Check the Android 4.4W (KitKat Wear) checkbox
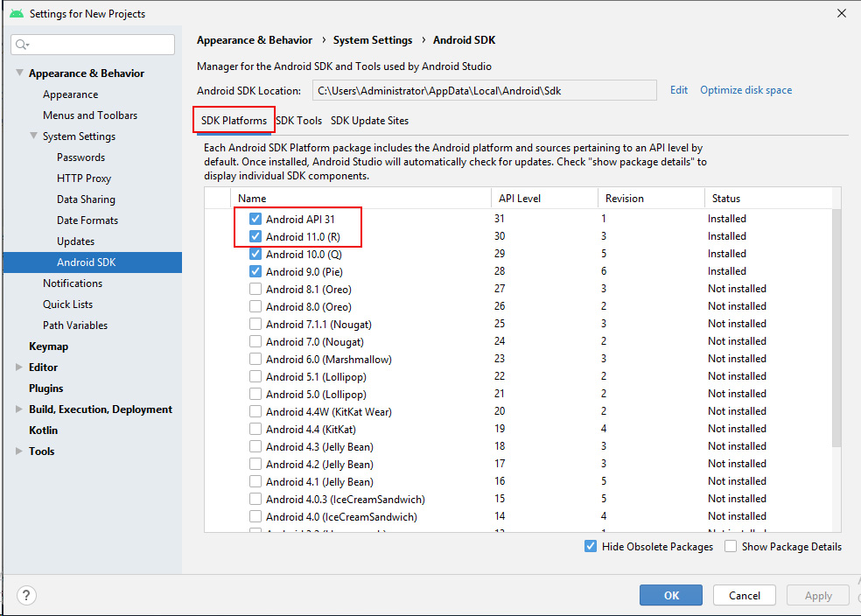The image size is (861, 616). click(255, 411)
